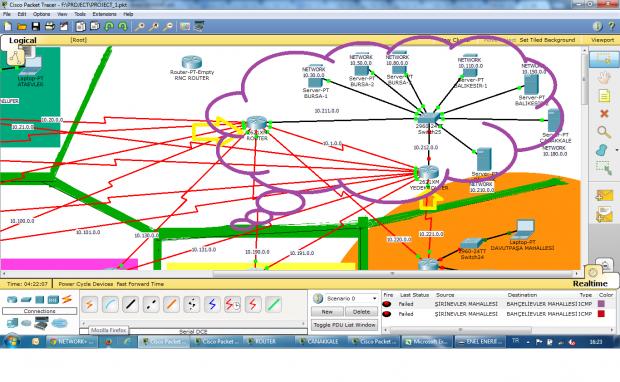
Task: Click the New scenario button
Action: pyautogui.click(x=327, y=312)
